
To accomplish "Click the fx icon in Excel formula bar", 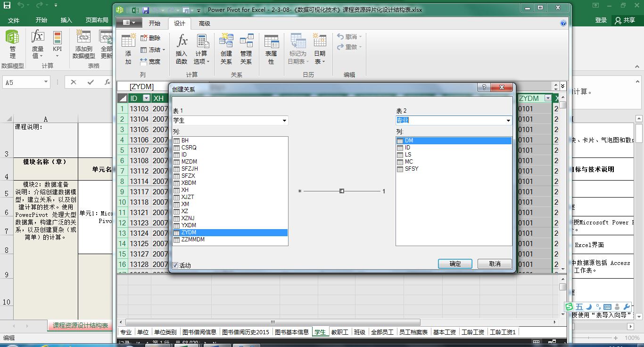I will click(107, 82).
